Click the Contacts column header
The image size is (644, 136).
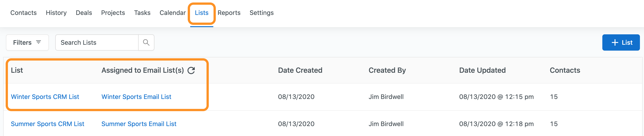pos(565,70)
